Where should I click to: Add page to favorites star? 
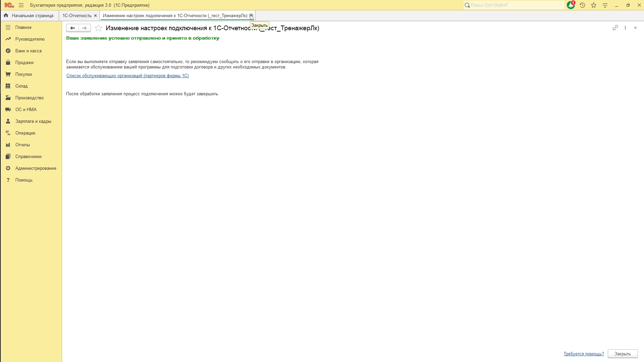pyautogui.click(x=98, y=28)
